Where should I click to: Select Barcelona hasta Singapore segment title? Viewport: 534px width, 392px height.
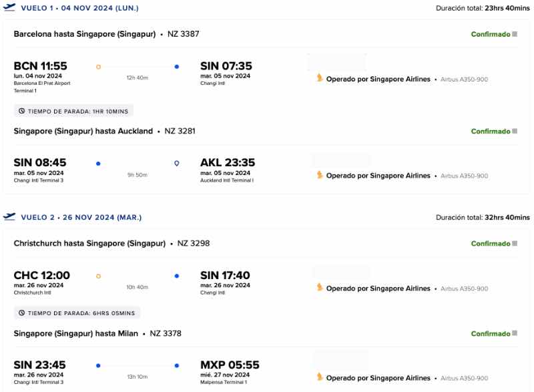pos(85,33)
